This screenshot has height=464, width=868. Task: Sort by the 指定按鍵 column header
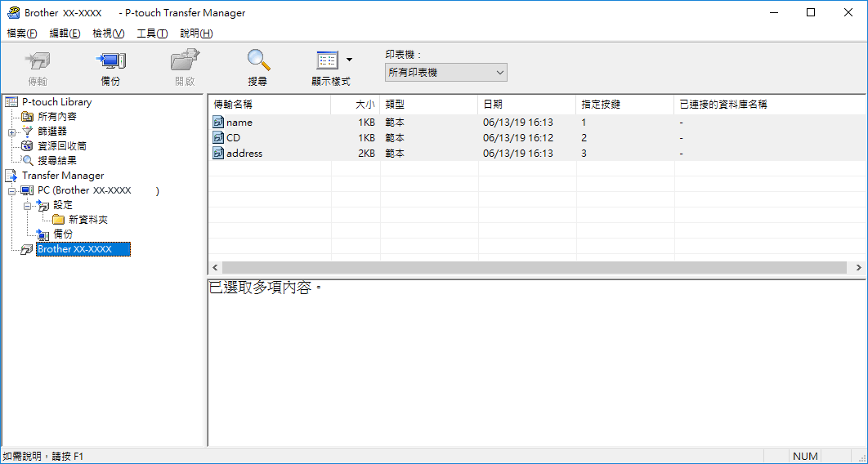[625, 105]
